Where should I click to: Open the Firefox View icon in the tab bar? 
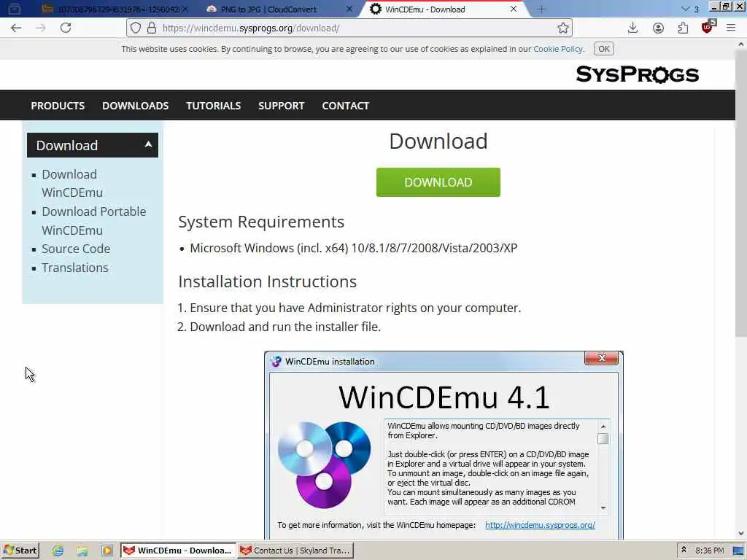click(15, 9)
